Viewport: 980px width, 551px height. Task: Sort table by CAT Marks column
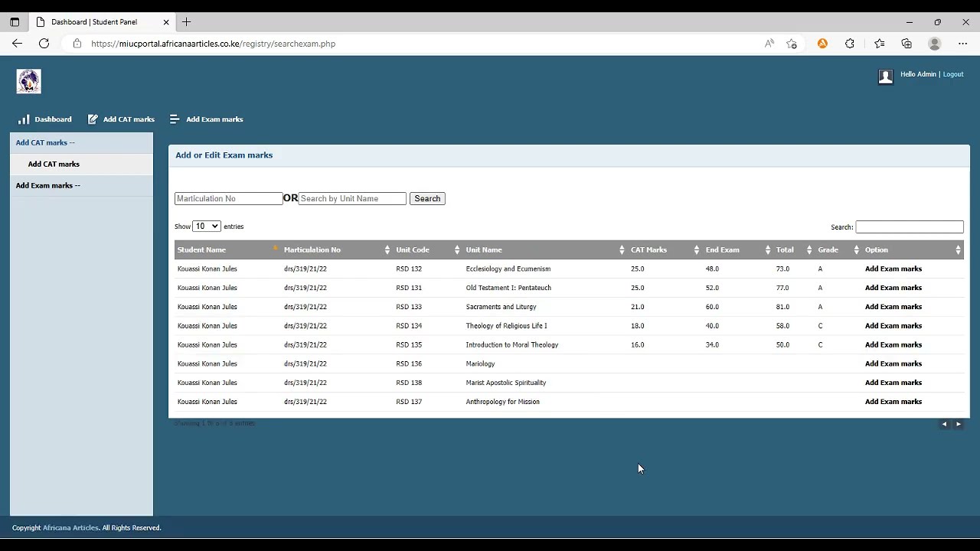(665, 249)
